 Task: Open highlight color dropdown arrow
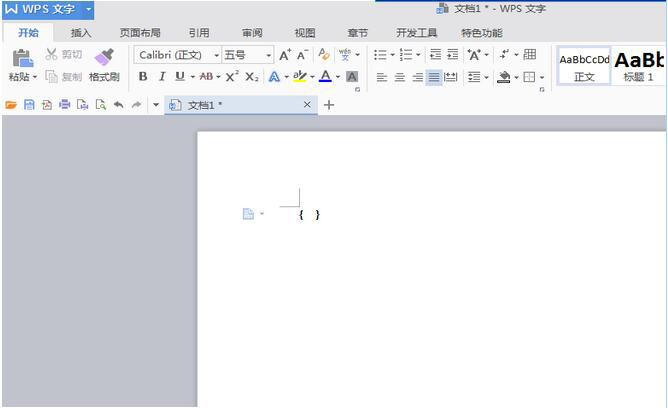[312, 77]
